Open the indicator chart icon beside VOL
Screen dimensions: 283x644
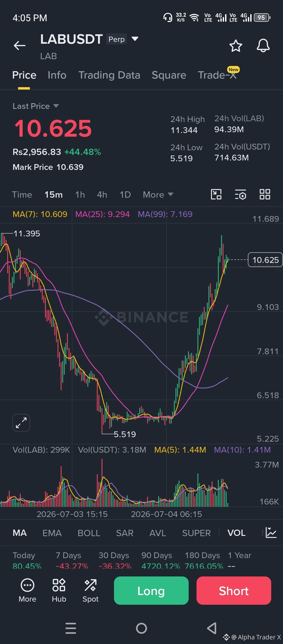point(271,532)
